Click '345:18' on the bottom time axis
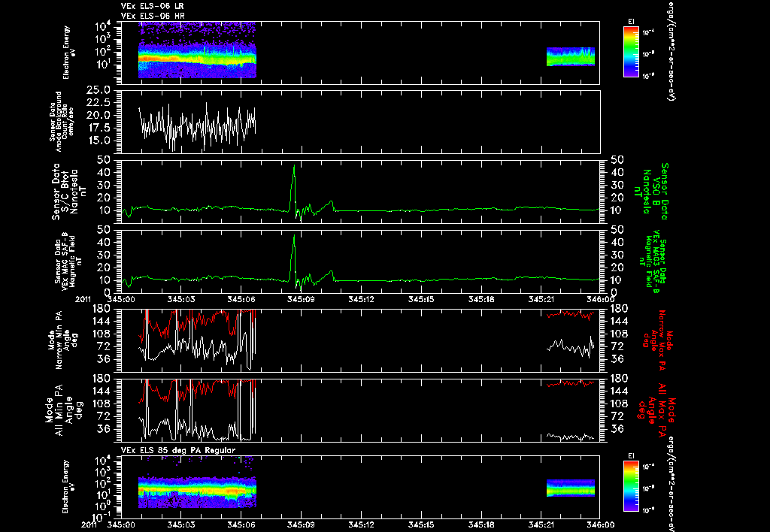 click(x=481, y=524)
